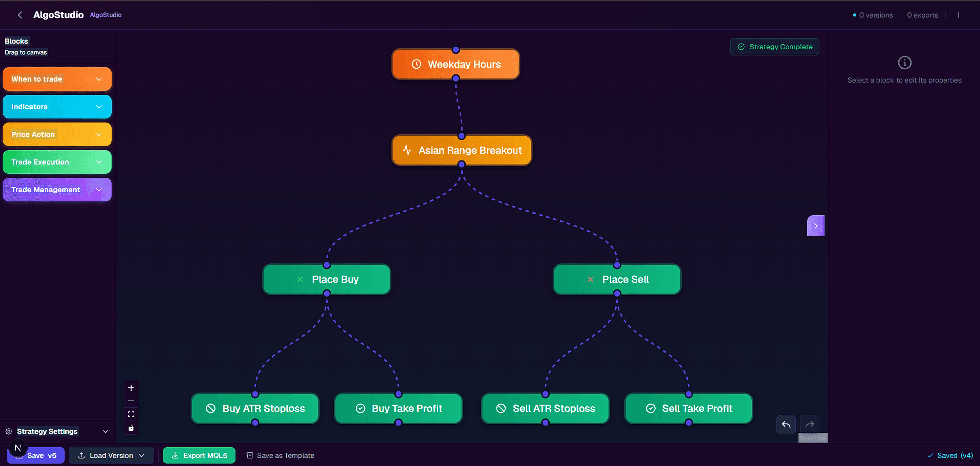Click the back arrow beside AlgoStudio title

(19, 15)
